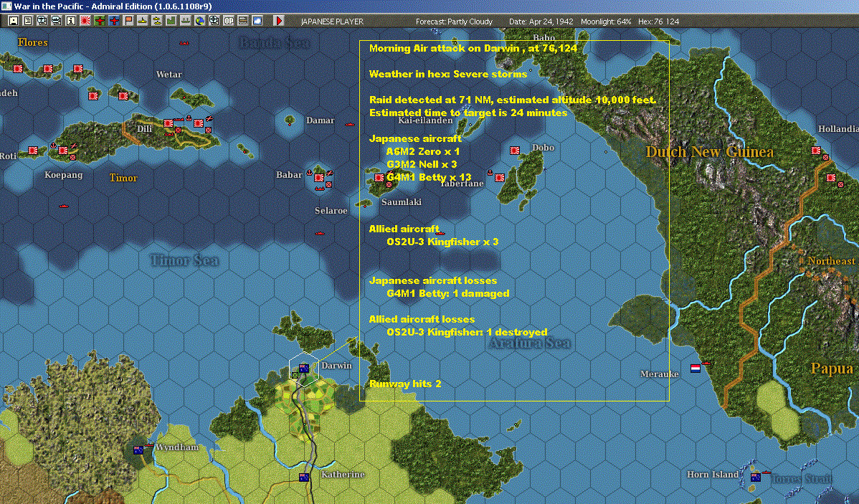
Task: Click the red play arrow to continue turn
Action: [279, 21]
